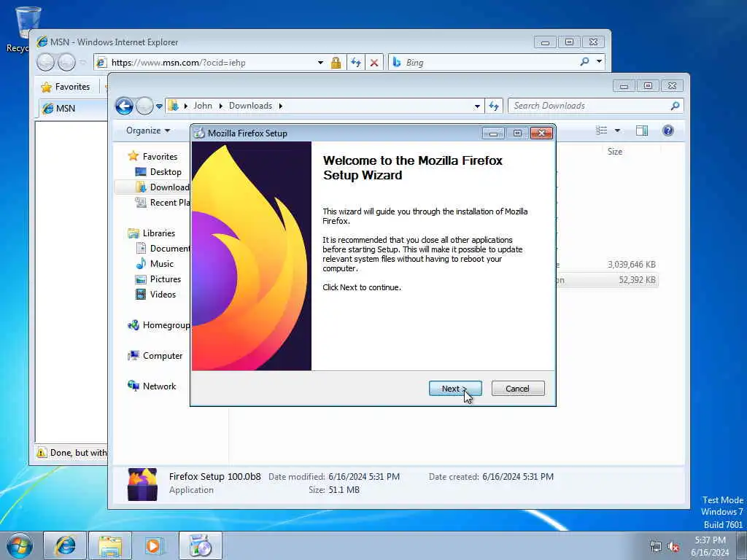Open the Videos library
This screenshot has width=747, height=560.
click(x=163, y=295)
